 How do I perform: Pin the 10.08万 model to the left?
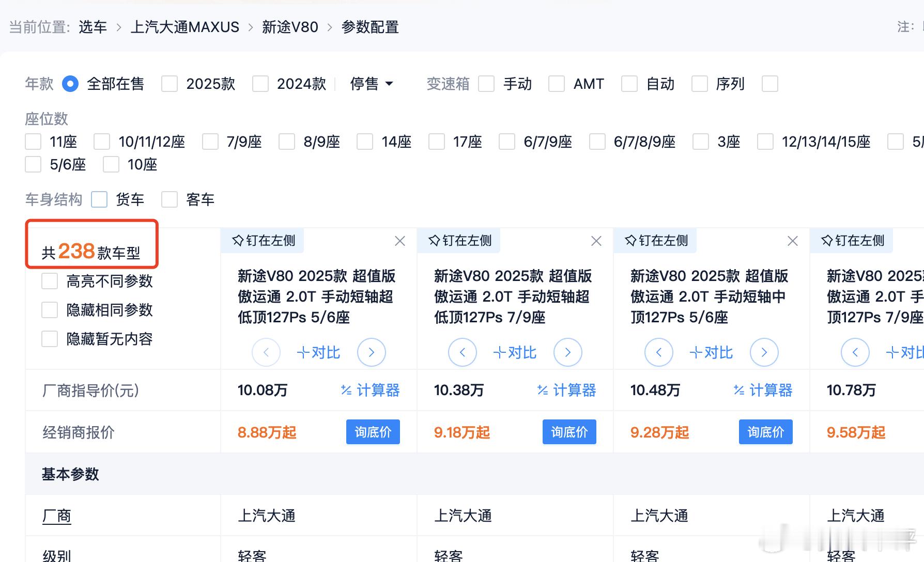[264, 241]
